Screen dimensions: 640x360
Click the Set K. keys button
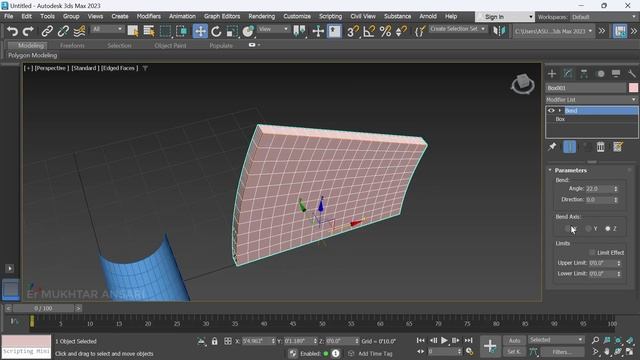[x=514, y=351]
